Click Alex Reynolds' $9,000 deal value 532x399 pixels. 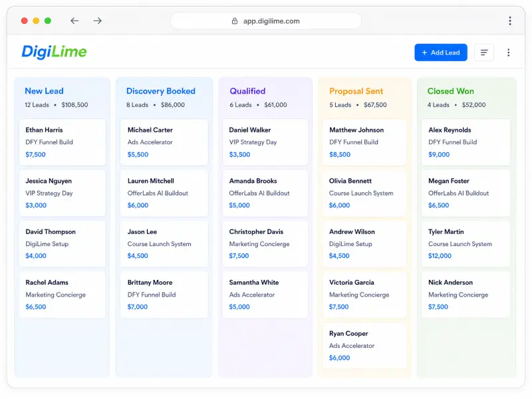[x=439, y=154]
